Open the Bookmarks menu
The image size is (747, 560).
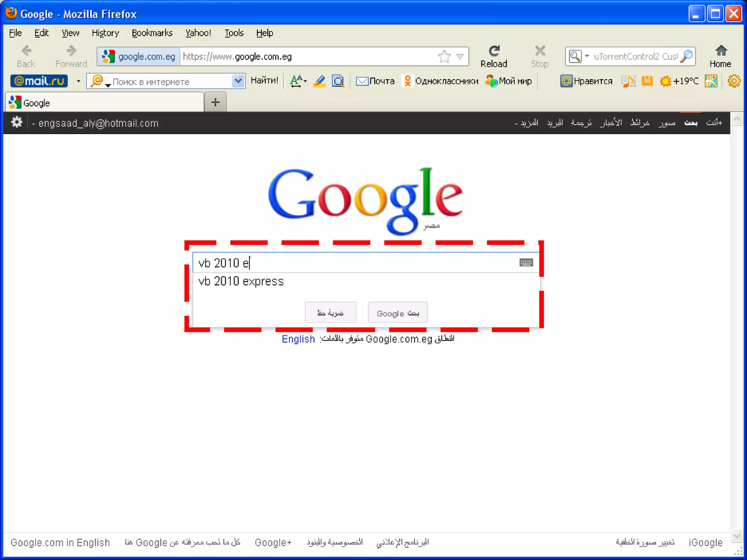point(152,33)
